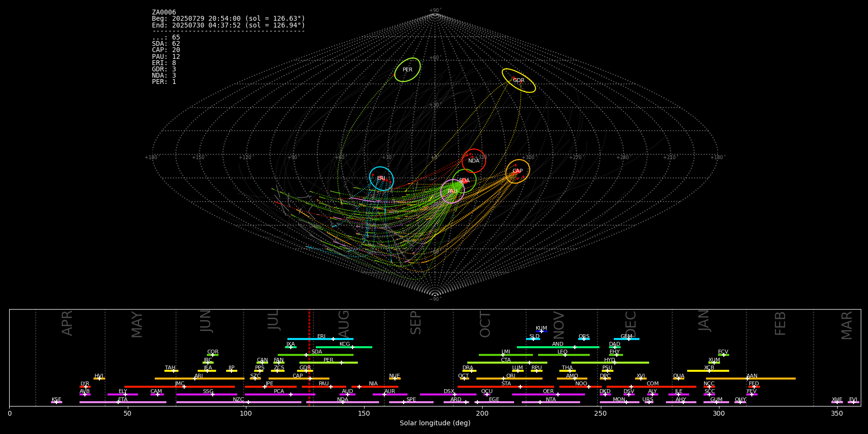The height and width of the screenshot is (434, 868).
Task: Click the AAN shower bar in timeline
Action: point(751,379)
